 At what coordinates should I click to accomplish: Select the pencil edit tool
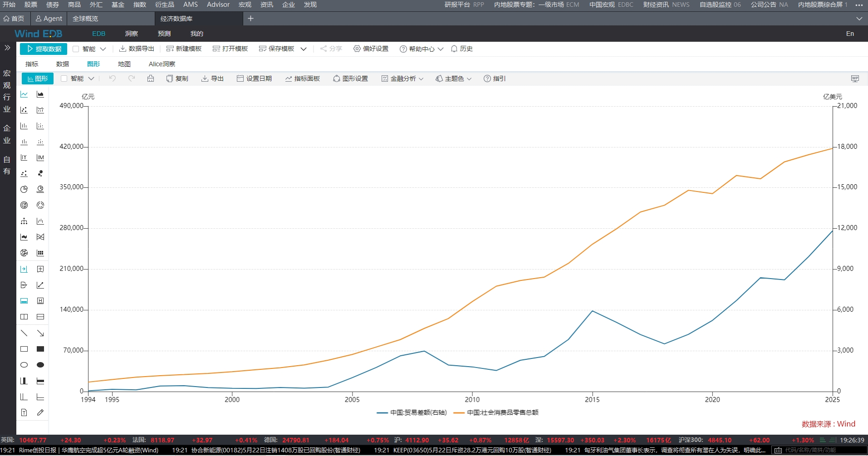pos(40,412)
